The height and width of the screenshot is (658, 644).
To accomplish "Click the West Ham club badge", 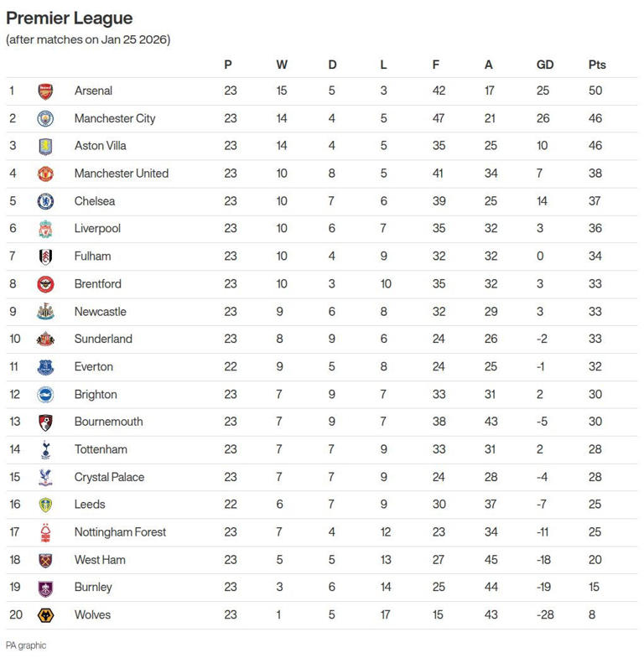I will (45, 560).
